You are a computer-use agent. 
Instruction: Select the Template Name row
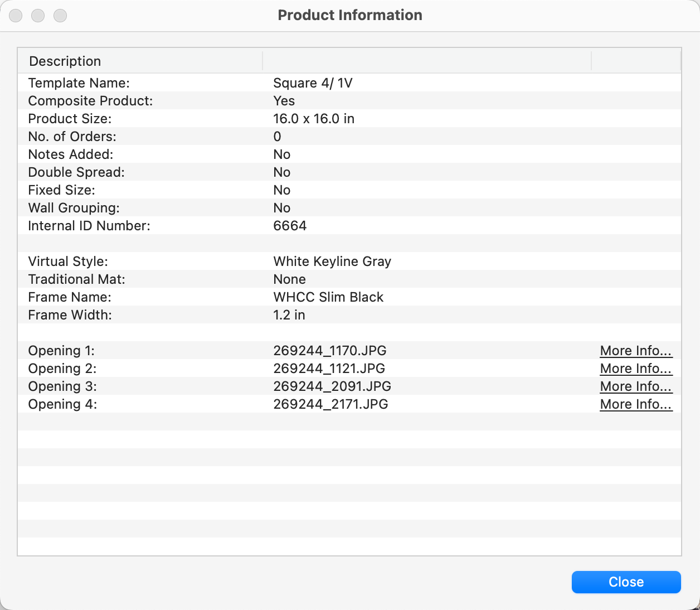point(79,83)
